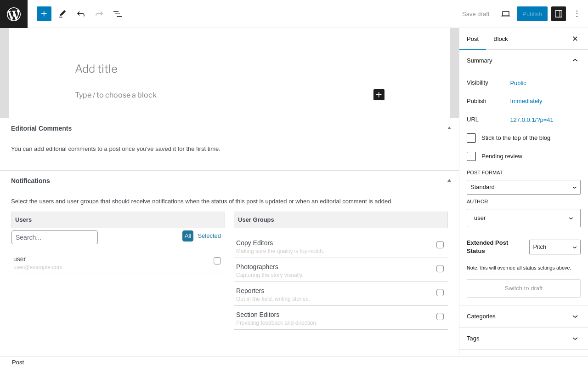Check the user notification checkbox
The height and width of the screenshot is (368, 588).
coord(217,261)
